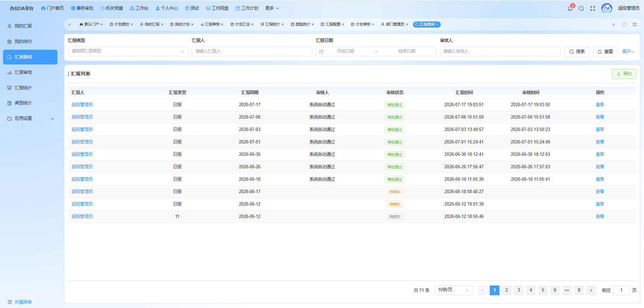Open 我的待办 in the sidebar

(30, 42)
